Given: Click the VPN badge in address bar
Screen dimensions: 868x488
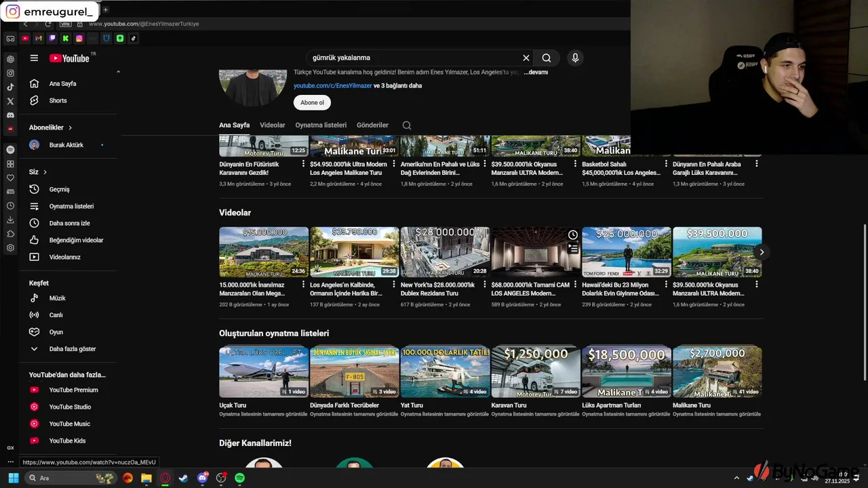Looking at the screenshot, I should click(65, 24).
